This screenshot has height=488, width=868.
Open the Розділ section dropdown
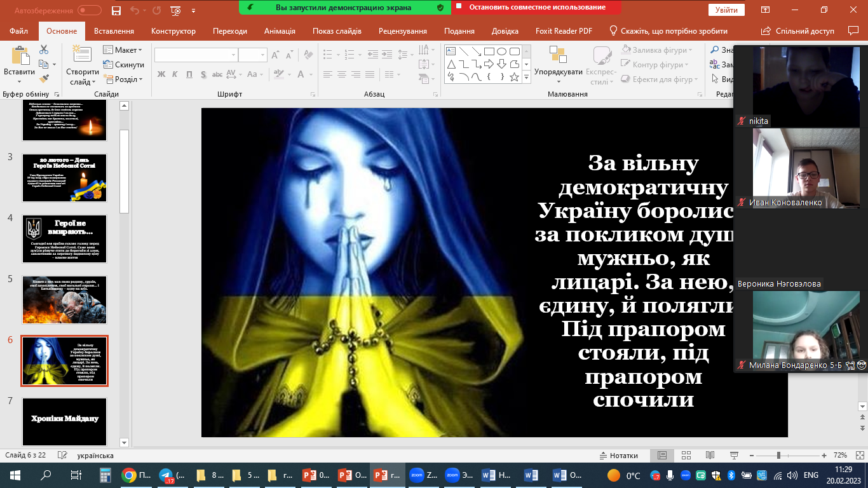(123, 79)
